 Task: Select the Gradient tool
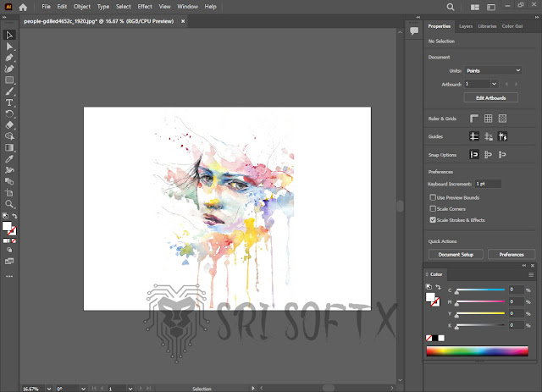pos(9,147)
